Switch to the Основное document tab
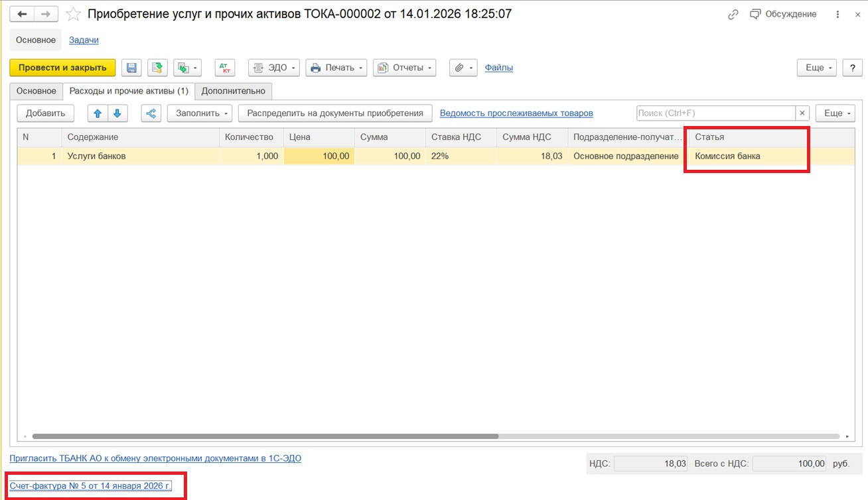This screenshot has height=500, width=868. (36, 91)
